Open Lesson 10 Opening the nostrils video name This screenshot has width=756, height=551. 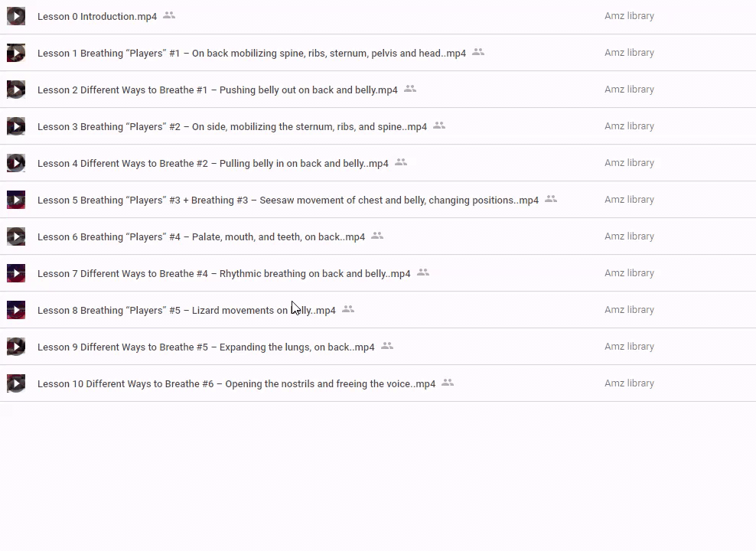[x=236, y=384]
